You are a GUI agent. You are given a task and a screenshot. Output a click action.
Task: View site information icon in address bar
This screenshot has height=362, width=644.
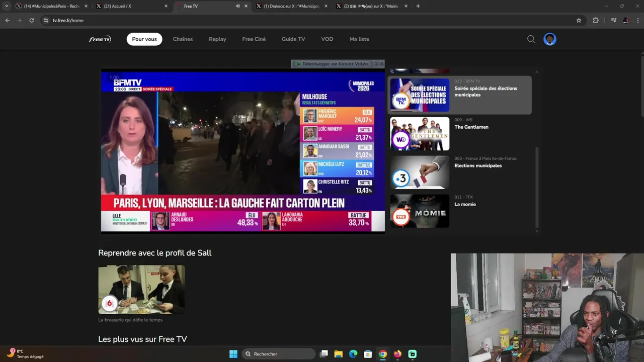click(x=46, y=20)
